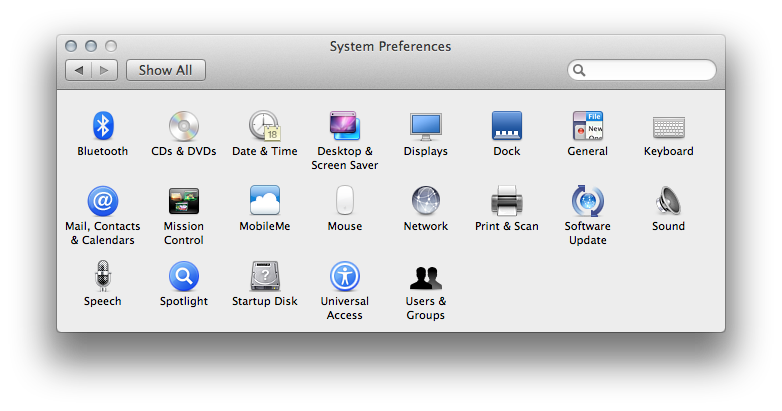Close the System Preferences window
The image size is (782, 411).
click(x=71, y=46)
